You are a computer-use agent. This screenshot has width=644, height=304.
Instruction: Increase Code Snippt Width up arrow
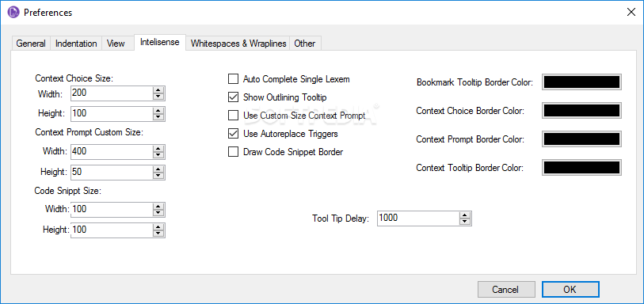(158, 206)
